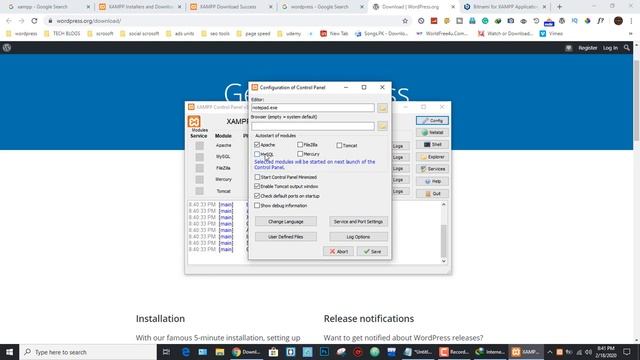Viewport: 640px width, 360px height.
Task: Browse folder icon for Browser field
Action: [x=382, y=126]
